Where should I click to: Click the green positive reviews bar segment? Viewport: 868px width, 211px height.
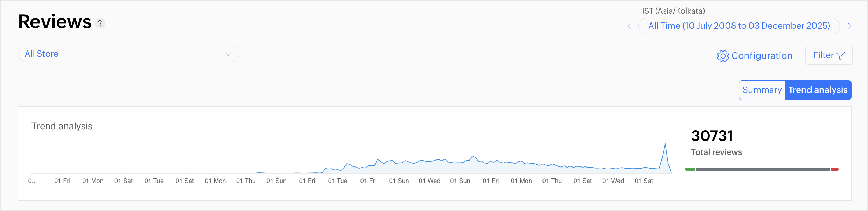point(690,169)
